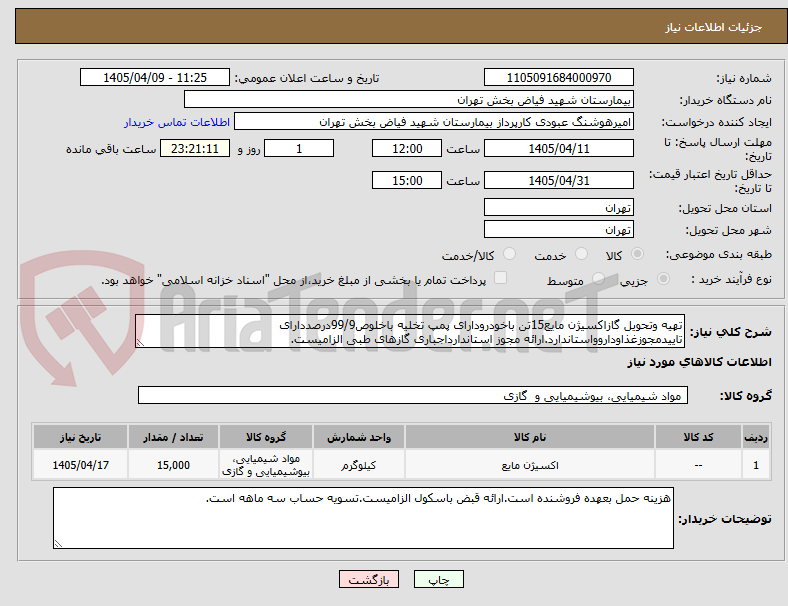Click the row number cell 1
This screenshot has width=788, height=606.
pos(756,465)
